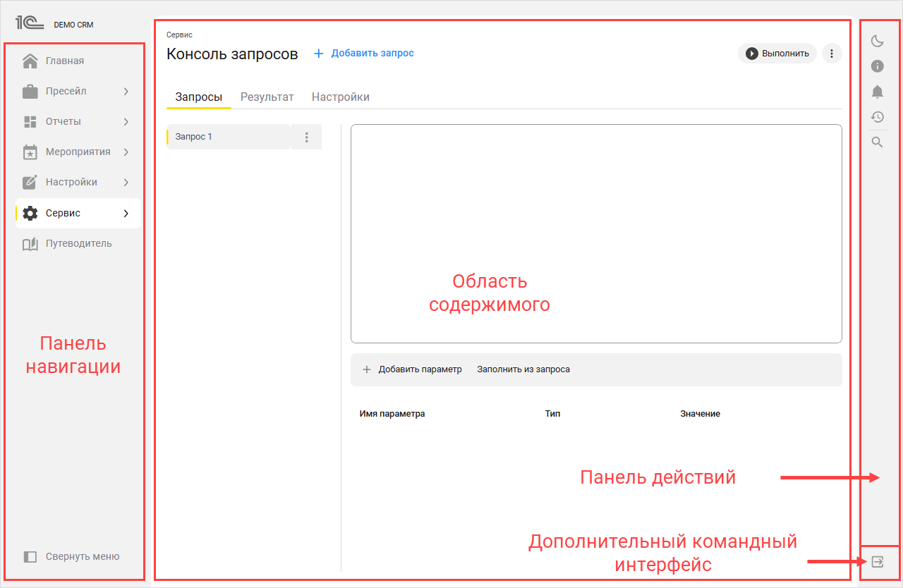Open the info icon in the right panel

tap(877, 66)
